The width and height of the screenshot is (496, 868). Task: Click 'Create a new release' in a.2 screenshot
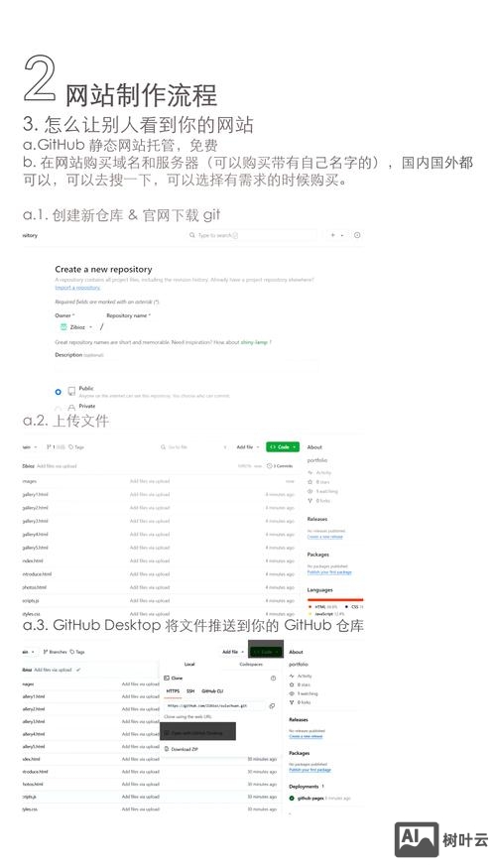tap(325, 537)
